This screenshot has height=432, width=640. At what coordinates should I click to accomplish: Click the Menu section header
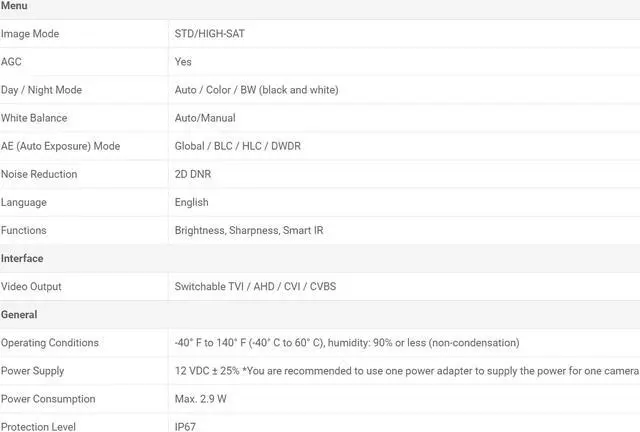tap(14, 6)
